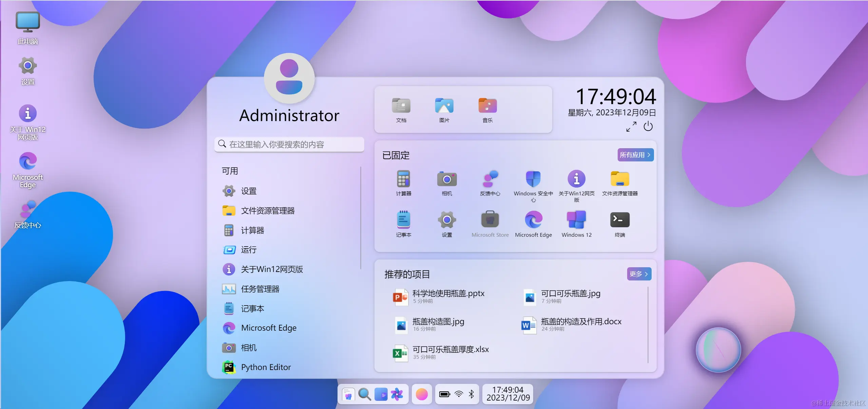The height and width of the screenshot is (409, 868).
Task: Launch the Camera pinned app
Action: pos(447,179)
